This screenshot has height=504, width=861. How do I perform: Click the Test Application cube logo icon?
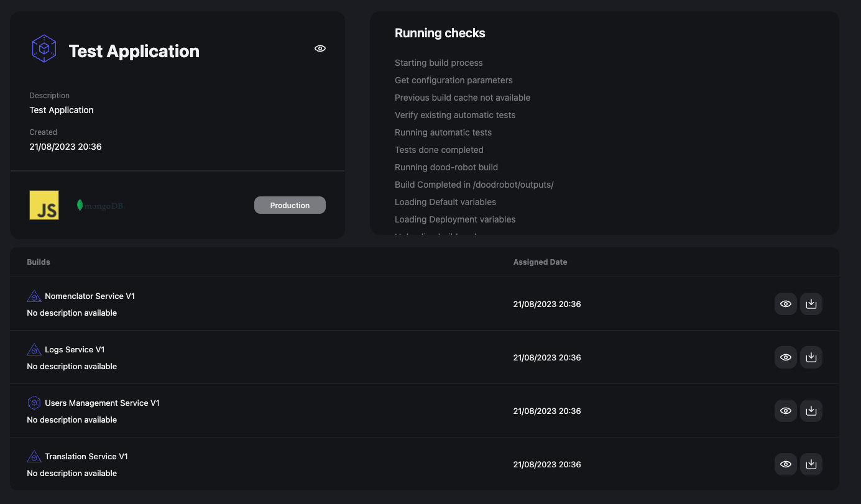(44, 49)
